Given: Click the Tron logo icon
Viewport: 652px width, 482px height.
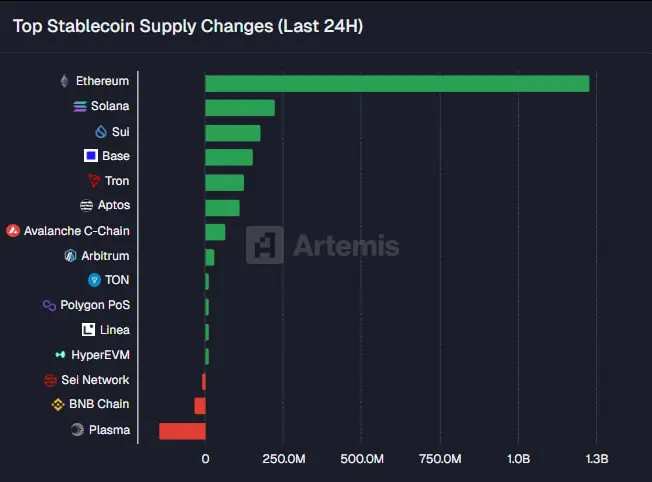Looking at the screenshot, I should tap(94, 181).
